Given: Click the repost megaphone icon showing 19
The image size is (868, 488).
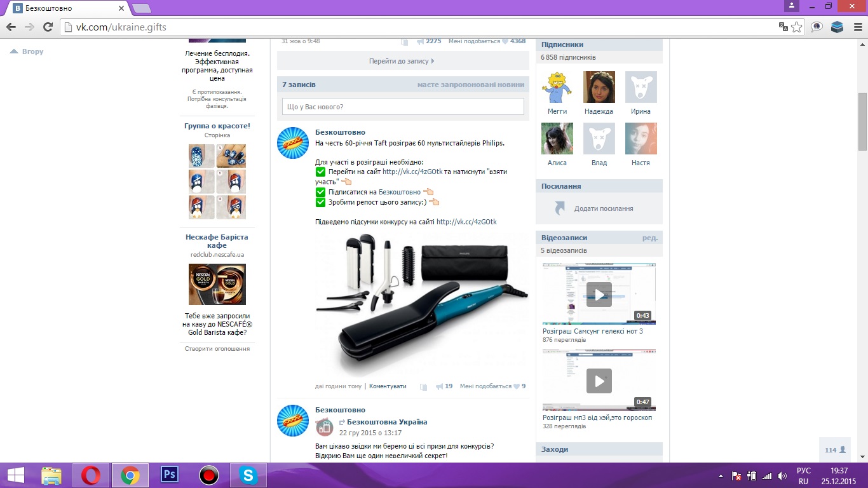Looking at the screenshot, I should 440,386.
